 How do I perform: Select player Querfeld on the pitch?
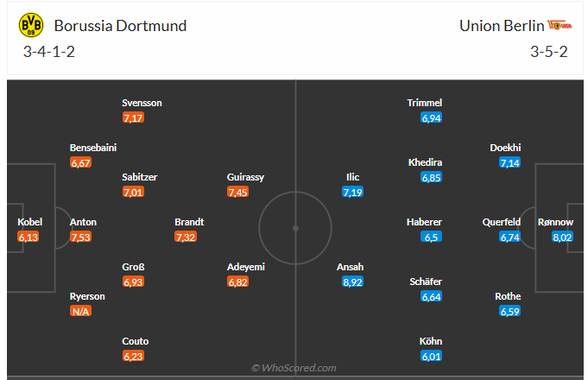[502, 222]
